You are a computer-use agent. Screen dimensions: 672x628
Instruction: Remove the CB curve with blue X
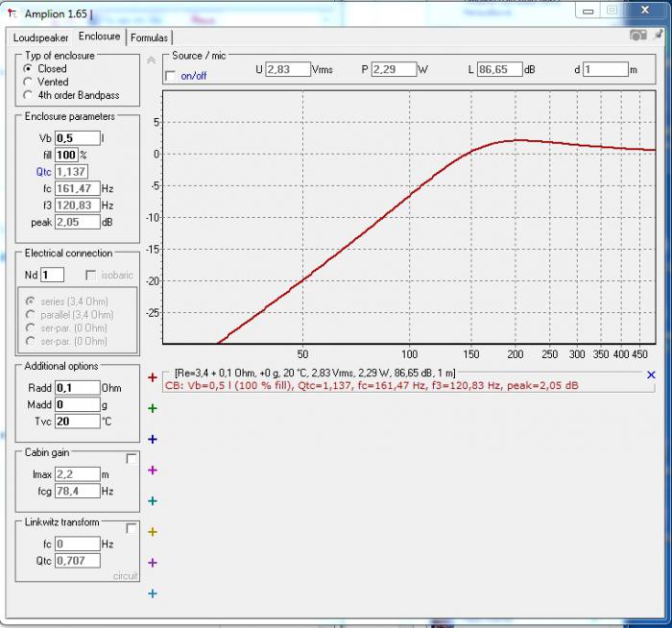[651, 375]
